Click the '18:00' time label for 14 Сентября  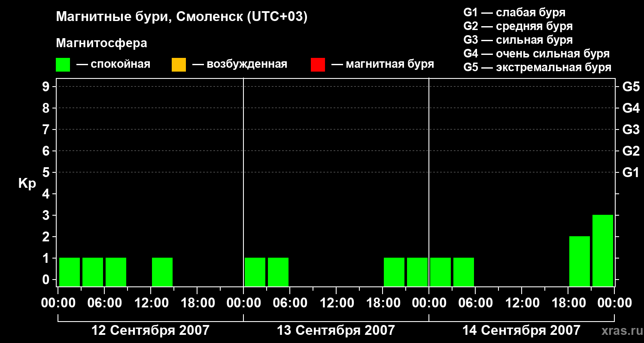coord(568,303)
